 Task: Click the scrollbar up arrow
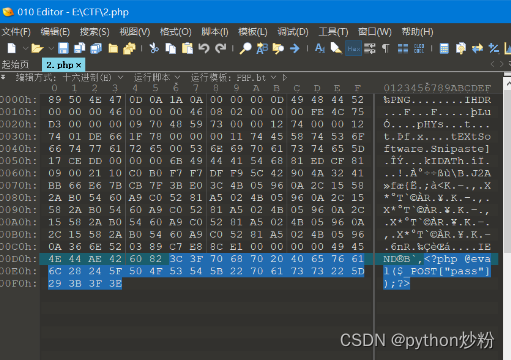point(508,83)
